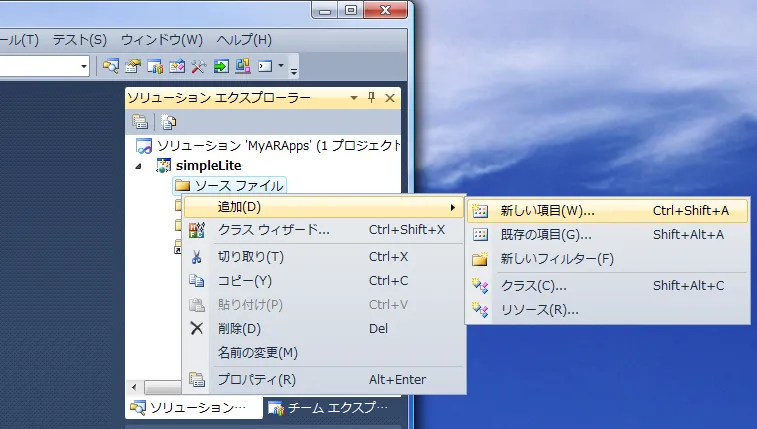This screenshot has height=429, width=757.
Task: Open the Toolbox hammer-and-wrench icon
Action: (x=198, y=66)
